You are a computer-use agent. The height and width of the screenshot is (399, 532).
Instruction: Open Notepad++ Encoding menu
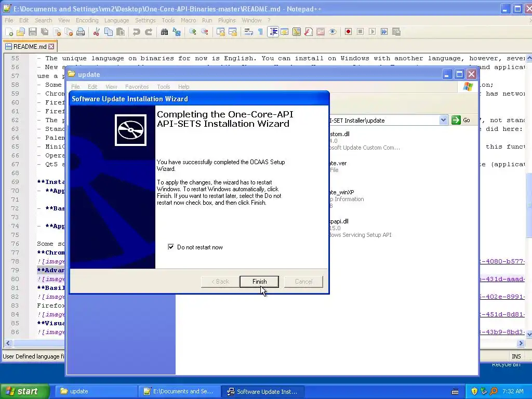pos(87,20)
